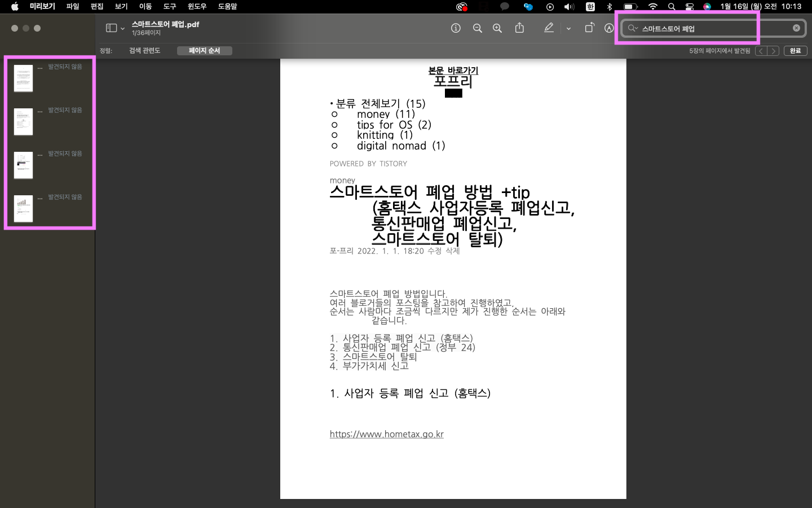Open the Share sheet icon
The height and width of the screenshot is (508, 812).
519,28
